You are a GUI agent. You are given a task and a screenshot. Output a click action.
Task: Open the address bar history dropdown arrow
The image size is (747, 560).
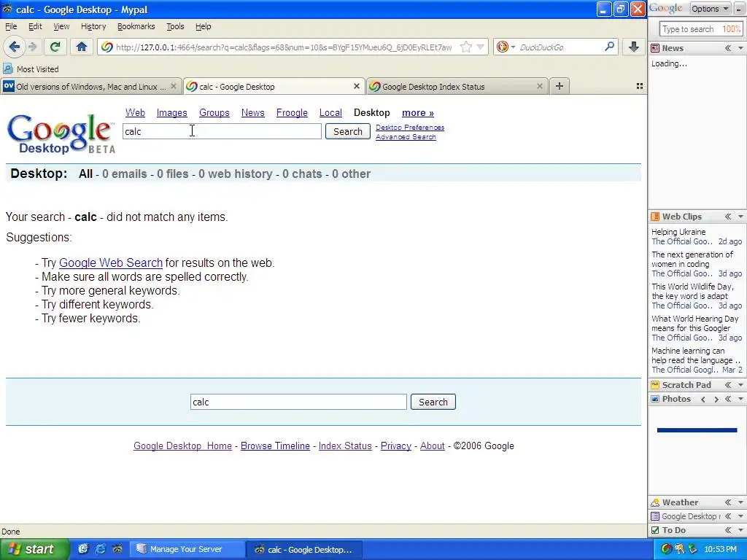(x=481, y=47)
